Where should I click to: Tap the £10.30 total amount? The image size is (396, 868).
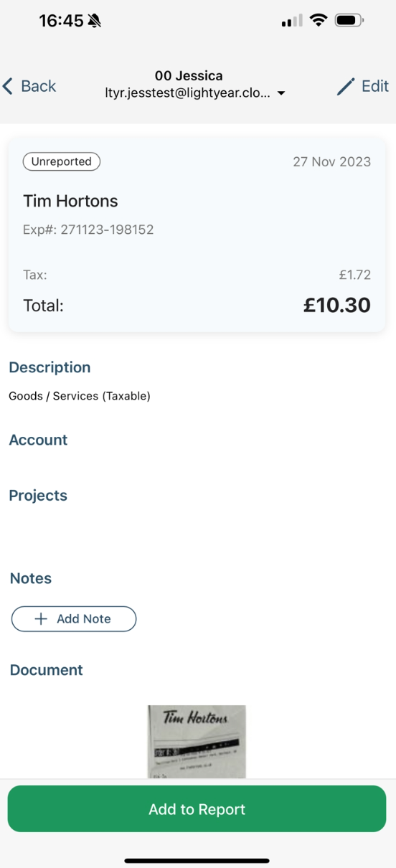tap(337, 306)
